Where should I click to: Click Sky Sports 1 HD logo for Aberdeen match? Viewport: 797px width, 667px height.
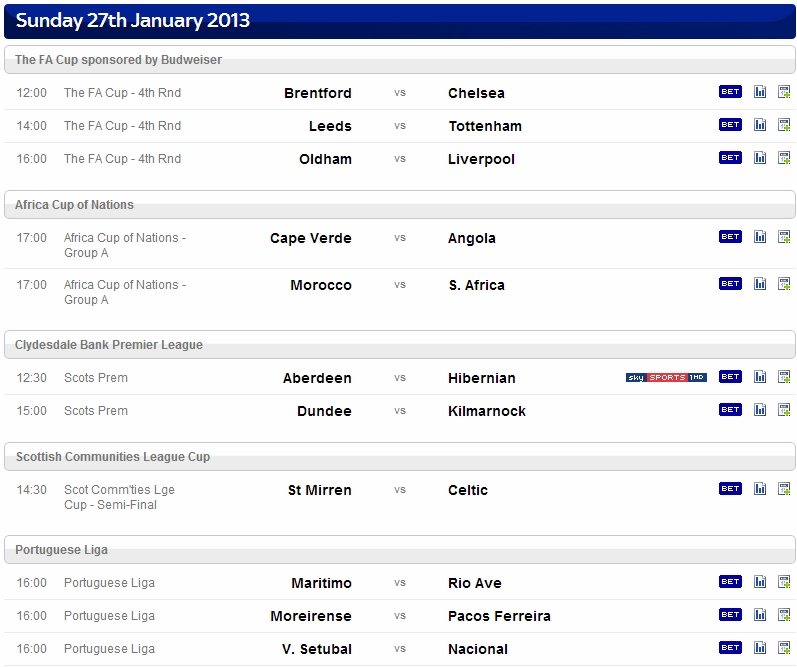click(666, 377)
